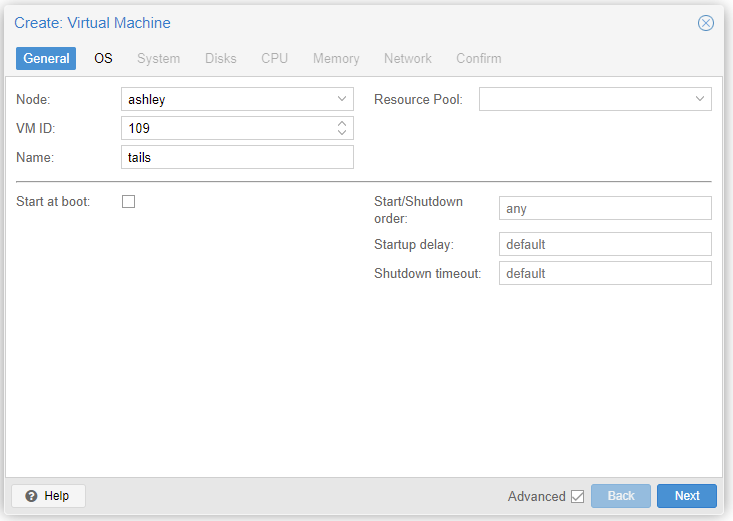Decrease VM ID with down arrow
Viewport: 733px width, 521px height.
click(342, 132)
